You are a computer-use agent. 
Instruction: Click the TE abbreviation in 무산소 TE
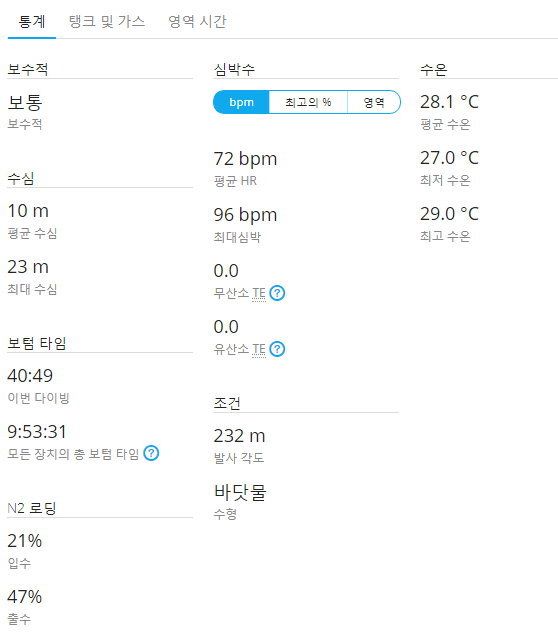[259, 293]
